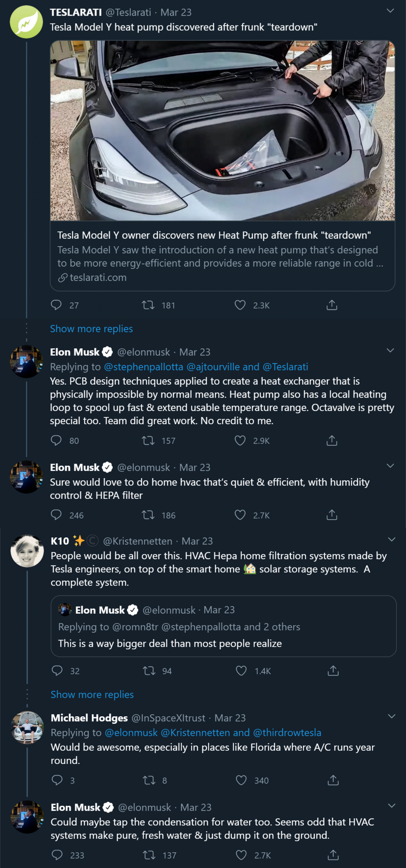
Task: Retweet Elon's PCB heat exchanger tweet
Action: [x=148, y=441]
